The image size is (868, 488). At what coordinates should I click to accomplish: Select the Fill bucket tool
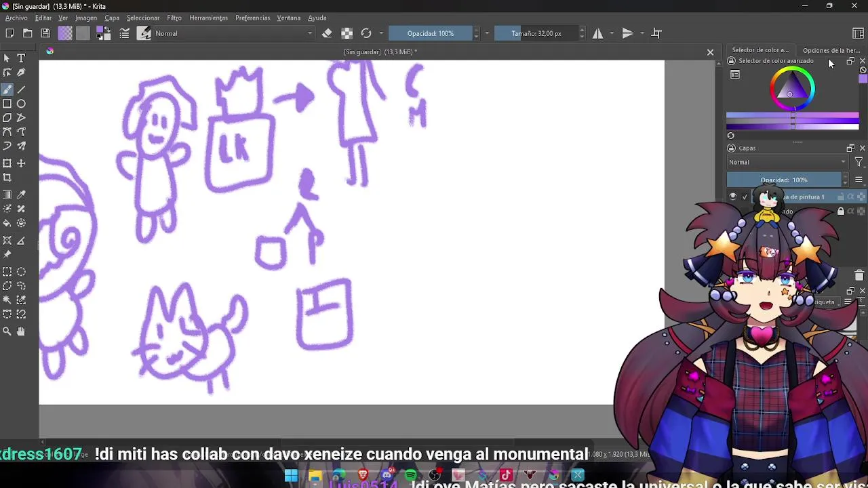(7, 223)
